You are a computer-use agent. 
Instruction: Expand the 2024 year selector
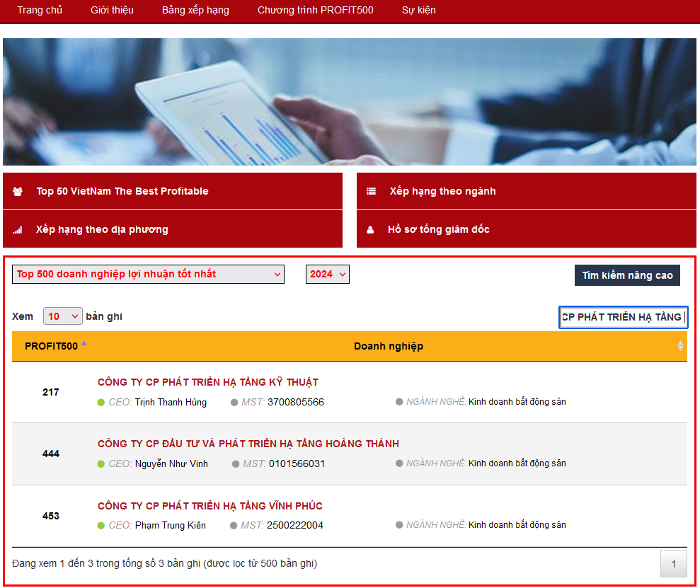click(x=327, y=275)
